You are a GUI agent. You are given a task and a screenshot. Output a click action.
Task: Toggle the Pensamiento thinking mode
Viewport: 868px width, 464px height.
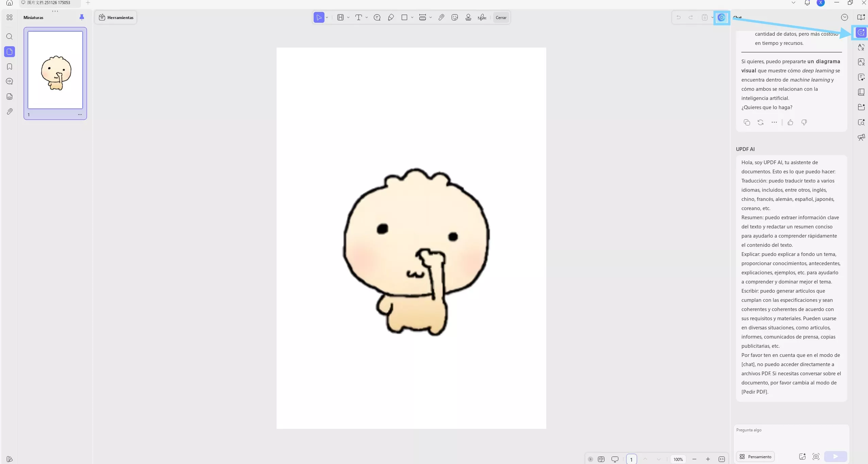755,457
